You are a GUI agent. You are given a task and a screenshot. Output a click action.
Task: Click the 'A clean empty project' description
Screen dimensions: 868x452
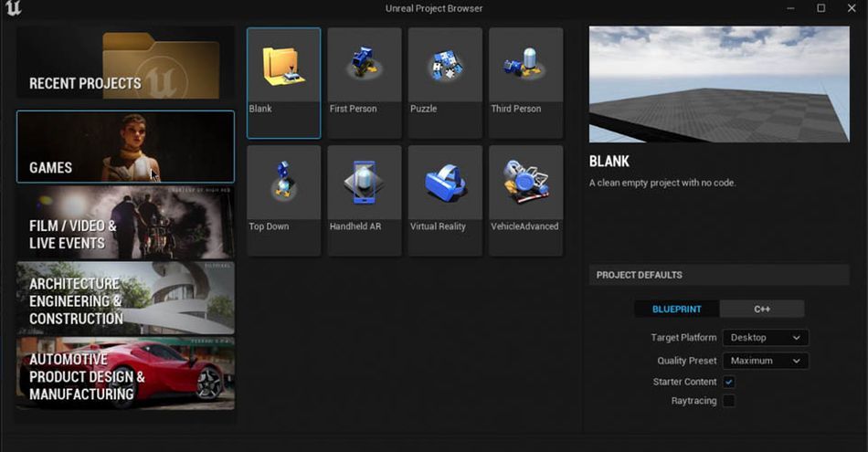pos(662,183)
